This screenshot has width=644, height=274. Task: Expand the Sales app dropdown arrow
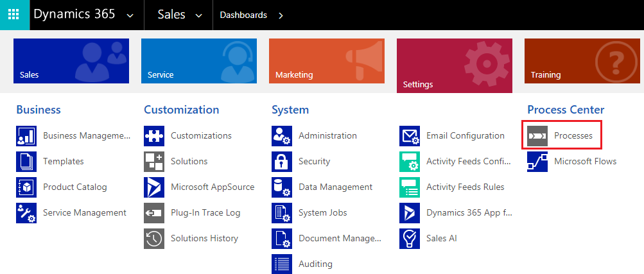pos(199,15)
